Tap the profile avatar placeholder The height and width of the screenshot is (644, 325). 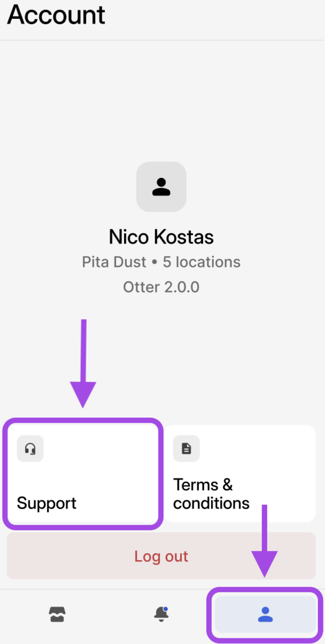click(x=161, y=187)
